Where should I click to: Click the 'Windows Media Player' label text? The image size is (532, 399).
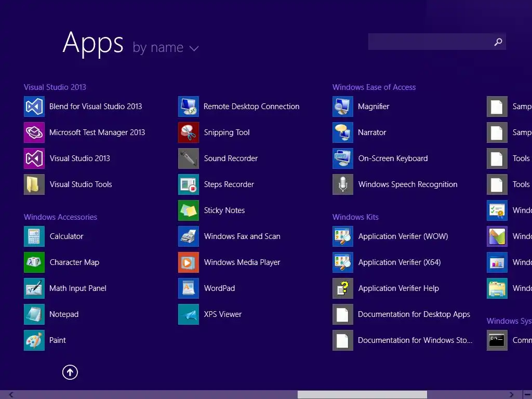coord(242,262)
